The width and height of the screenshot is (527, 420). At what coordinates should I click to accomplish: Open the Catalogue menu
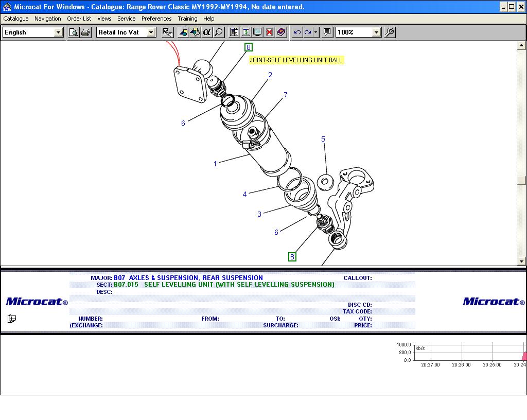[16, 19]
